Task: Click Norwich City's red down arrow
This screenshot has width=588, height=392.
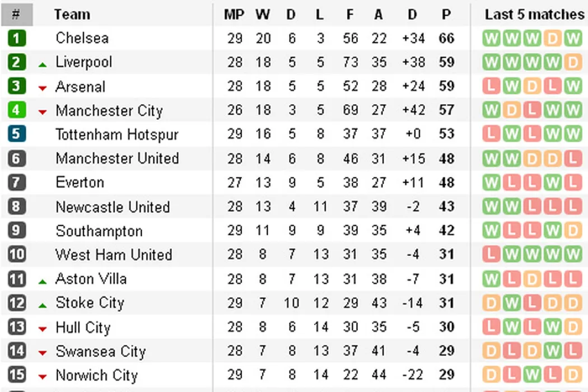Action: pos(43,377)
